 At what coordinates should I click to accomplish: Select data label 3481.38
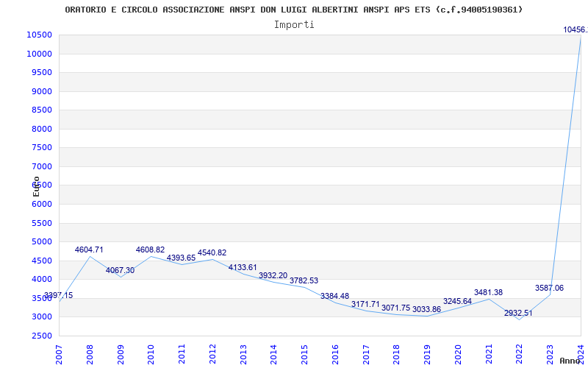click(x=488, y=292)
